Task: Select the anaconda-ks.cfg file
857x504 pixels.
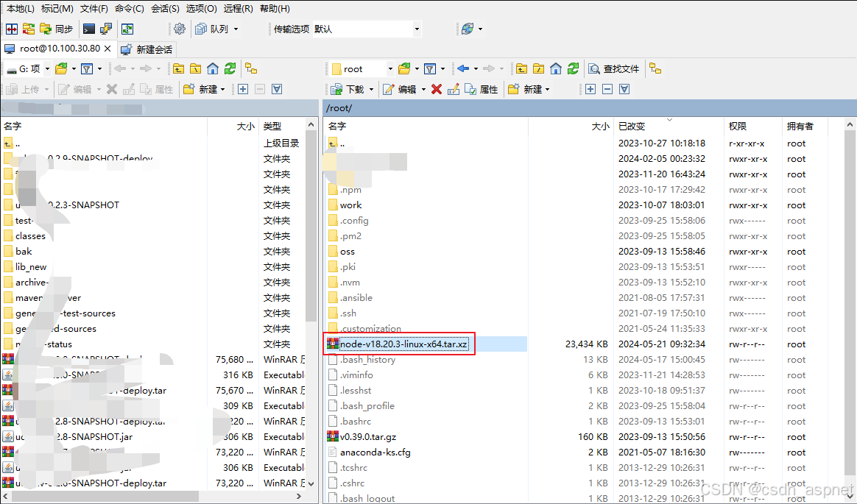Action: [375, 452]
